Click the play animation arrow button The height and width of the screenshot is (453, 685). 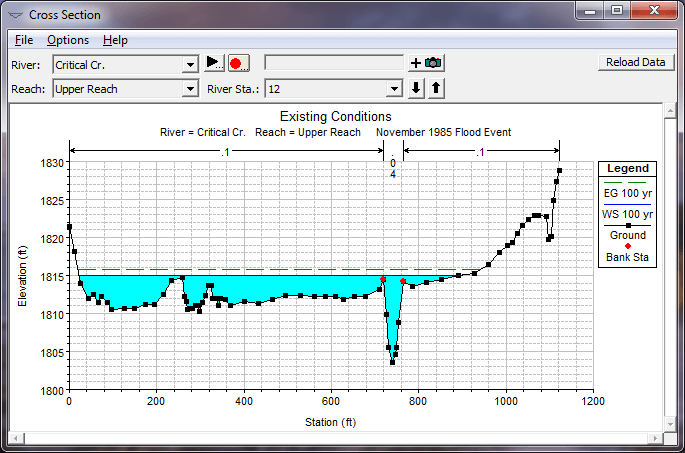(214, 63)
